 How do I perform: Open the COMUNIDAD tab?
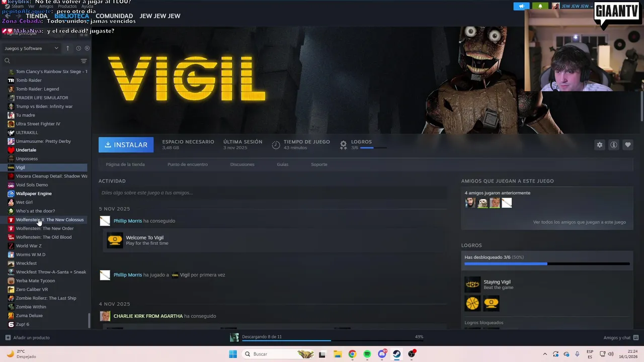tap(114, 16)
